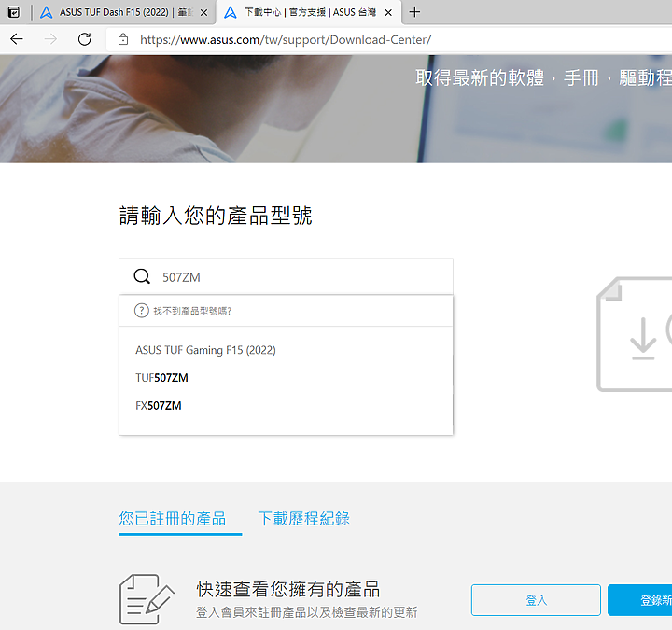Go back using browser back arrow
The width and height of the screenshot is (672, 630).
(x=17, y=39)
